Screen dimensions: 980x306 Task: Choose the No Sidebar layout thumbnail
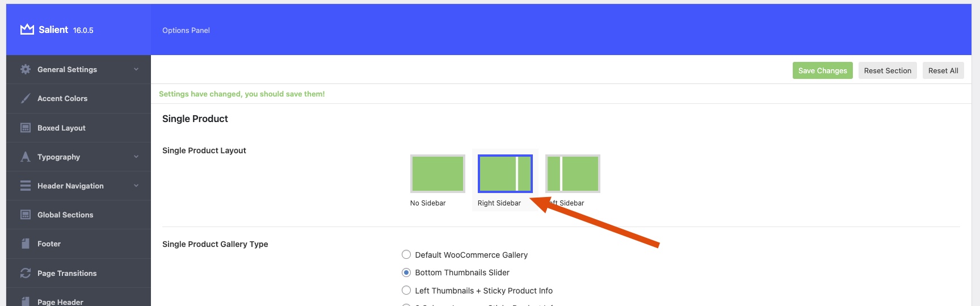pos(438,174)
